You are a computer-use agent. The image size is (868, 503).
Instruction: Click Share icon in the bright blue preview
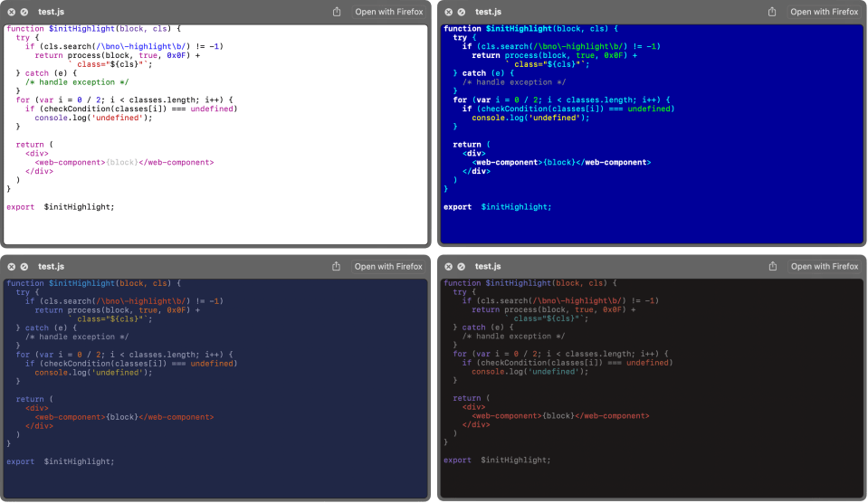coord(772,12)
